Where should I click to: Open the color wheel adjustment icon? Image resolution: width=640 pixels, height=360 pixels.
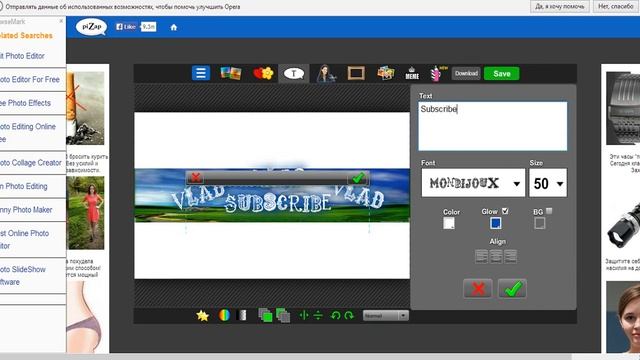[224, 316]
